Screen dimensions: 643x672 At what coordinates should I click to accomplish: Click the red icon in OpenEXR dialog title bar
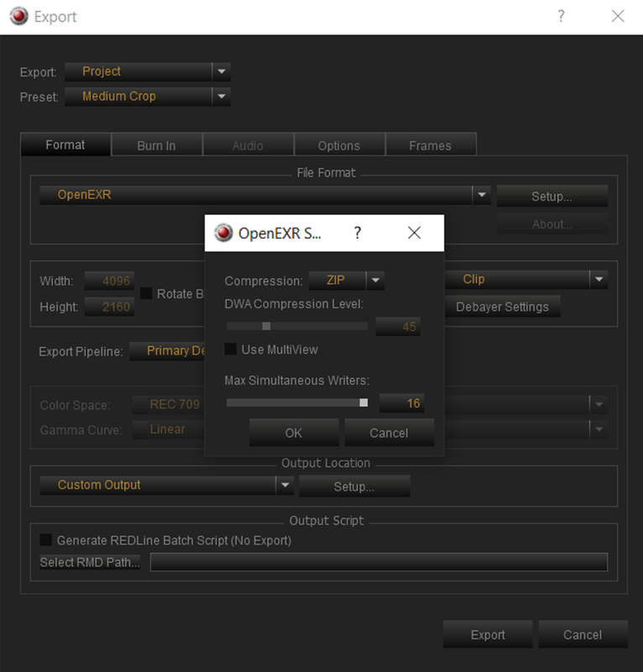[x=223, y=233]
